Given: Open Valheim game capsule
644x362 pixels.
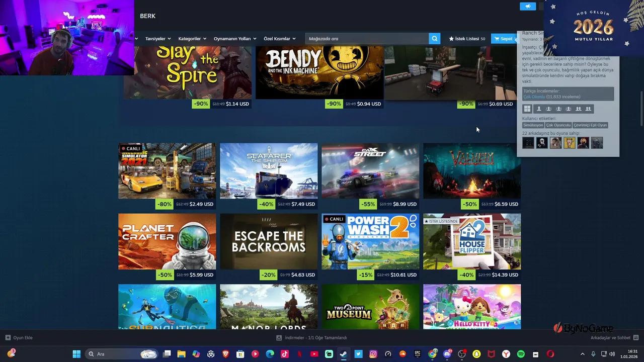Looking at the screenshot, I should pos(472,171).
